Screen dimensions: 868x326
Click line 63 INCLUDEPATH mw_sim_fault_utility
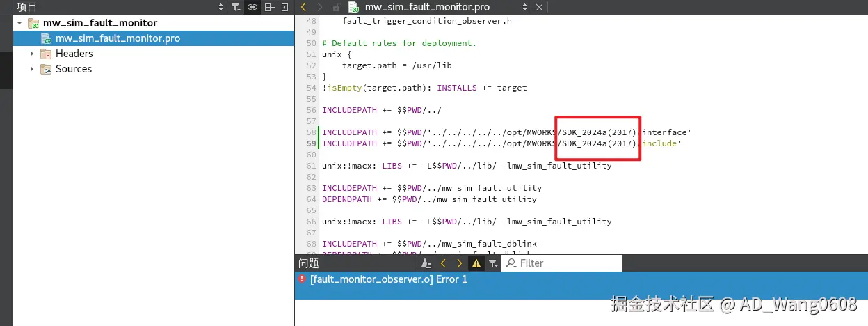point(432,188)
